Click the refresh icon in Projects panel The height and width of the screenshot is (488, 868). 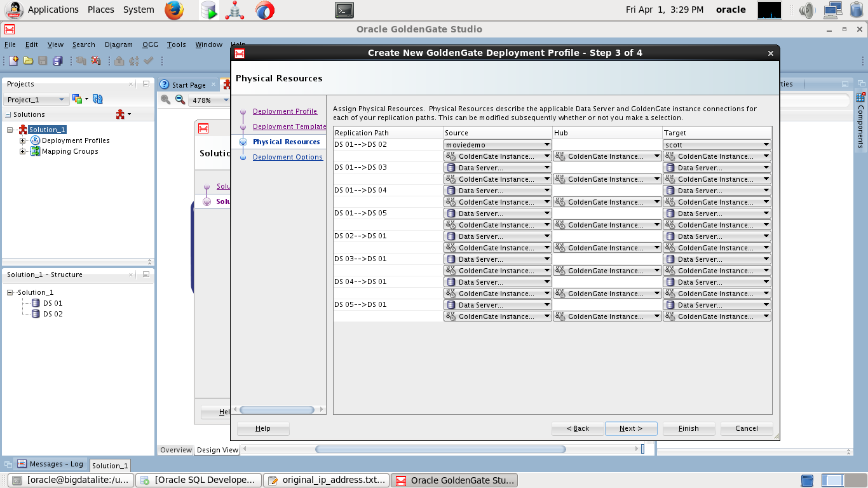98,99
